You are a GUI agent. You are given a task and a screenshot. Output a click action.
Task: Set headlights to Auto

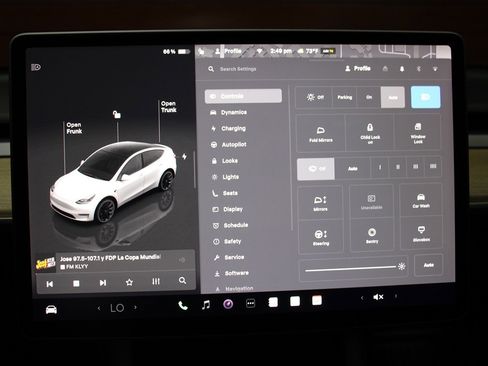tap(393, 97)
